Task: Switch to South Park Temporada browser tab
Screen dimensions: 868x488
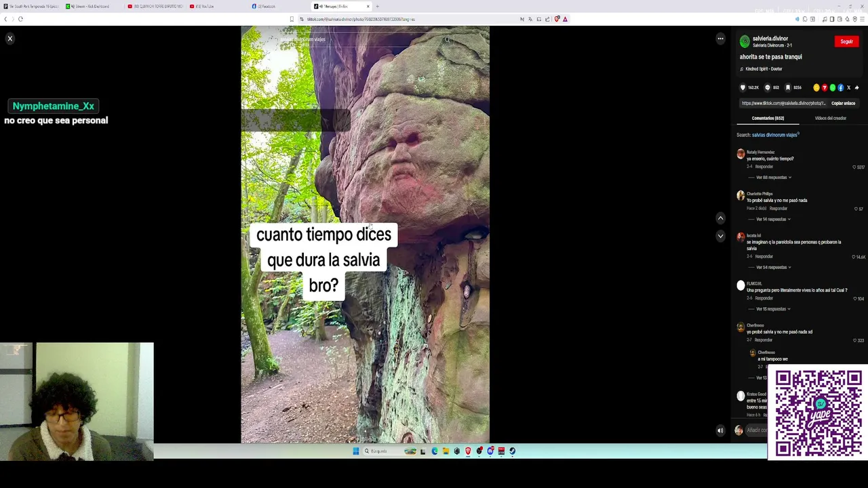Action: coord(31,6)
